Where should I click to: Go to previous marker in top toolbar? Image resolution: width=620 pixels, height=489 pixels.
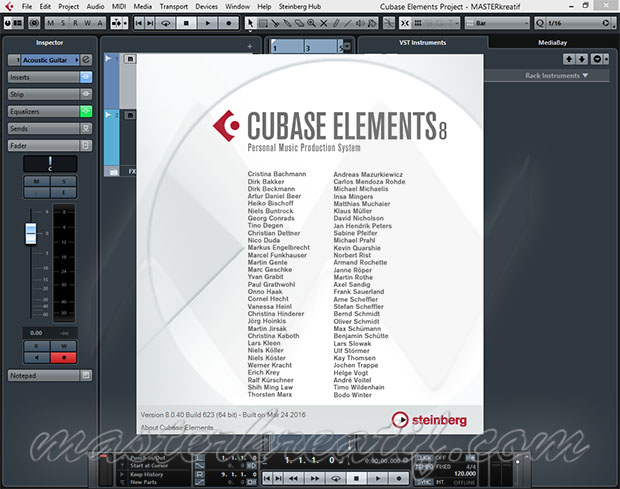[x=138, y=23]
